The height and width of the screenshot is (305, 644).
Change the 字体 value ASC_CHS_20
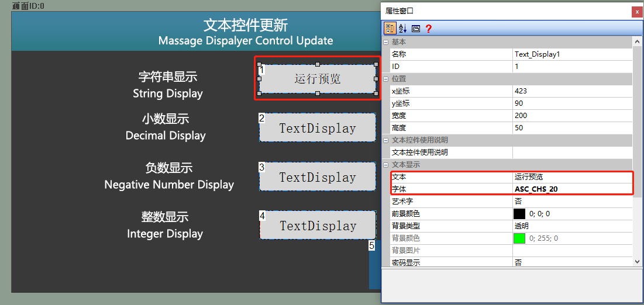pos(572,189)
